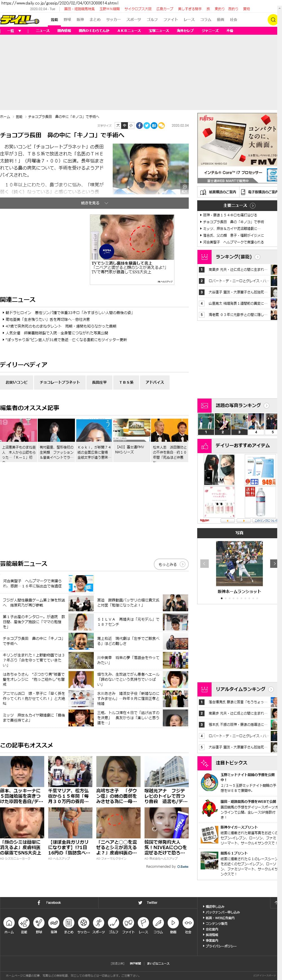Share article via Facebook icon
Viewport: 282px width, 980px height.
click(139, 126)
